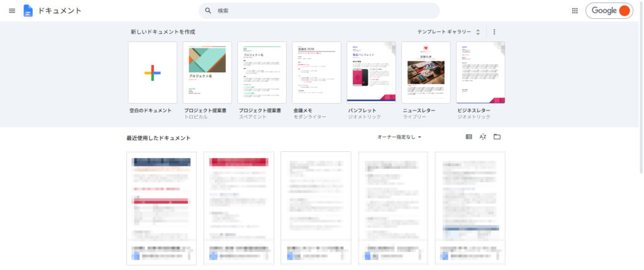Image resolution: width=644 pixels, height=270 pixels.
Task: Expand the テンプレート ギャラリー
Action: tap(448, 31)
